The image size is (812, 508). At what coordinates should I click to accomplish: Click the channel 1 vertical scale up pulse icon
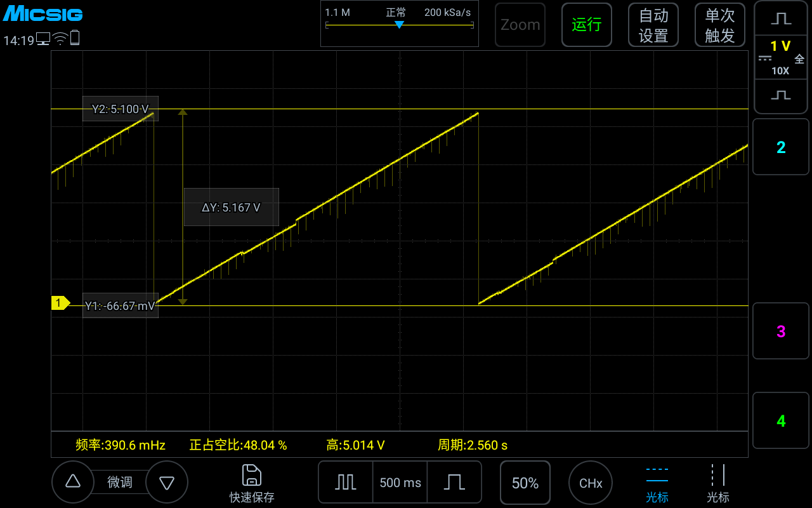781,19
